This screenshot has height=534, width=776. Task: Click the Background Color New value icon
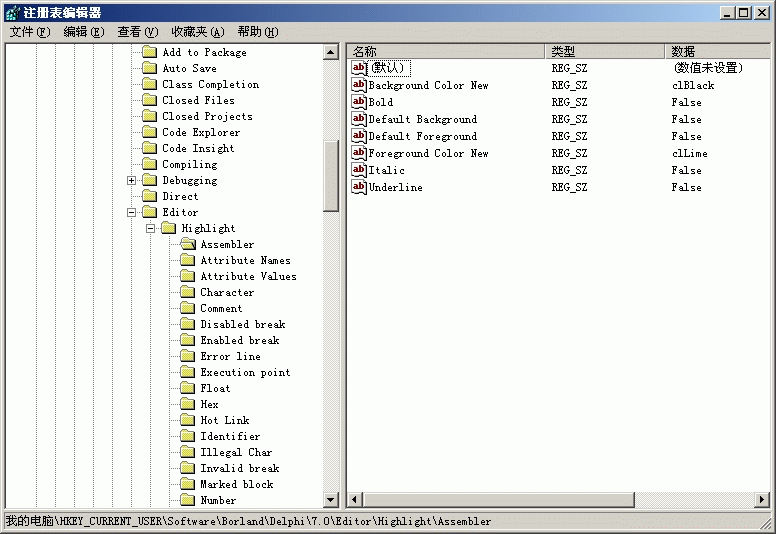(x=359, y=85)
